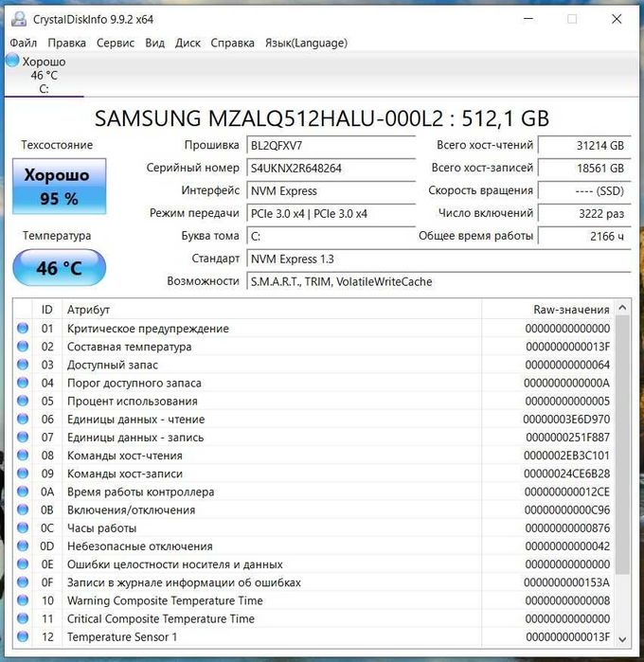Select row Доступный запас

[313, 365]
